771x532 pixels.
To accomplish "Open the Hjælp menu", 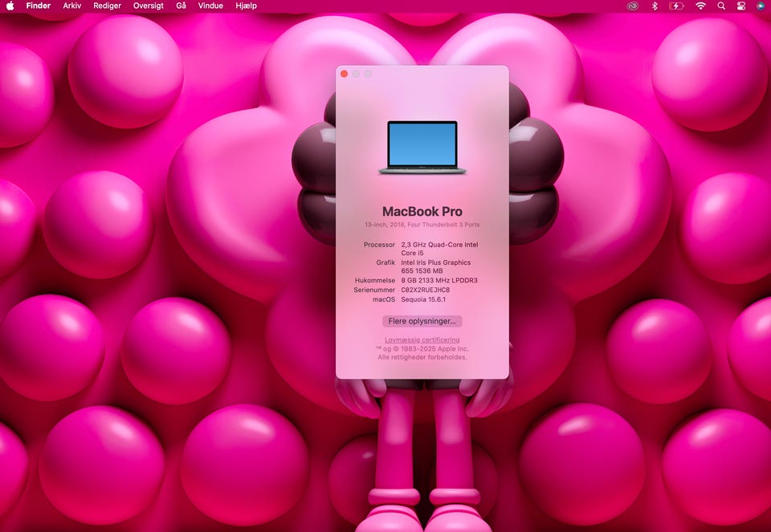I will click(x=246, y=6).
